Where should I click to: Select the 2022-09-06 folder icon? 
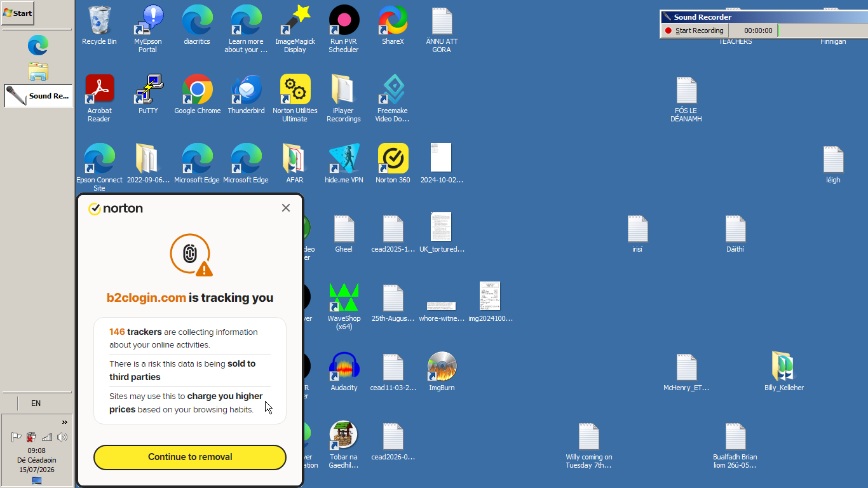tap(148, 164)
